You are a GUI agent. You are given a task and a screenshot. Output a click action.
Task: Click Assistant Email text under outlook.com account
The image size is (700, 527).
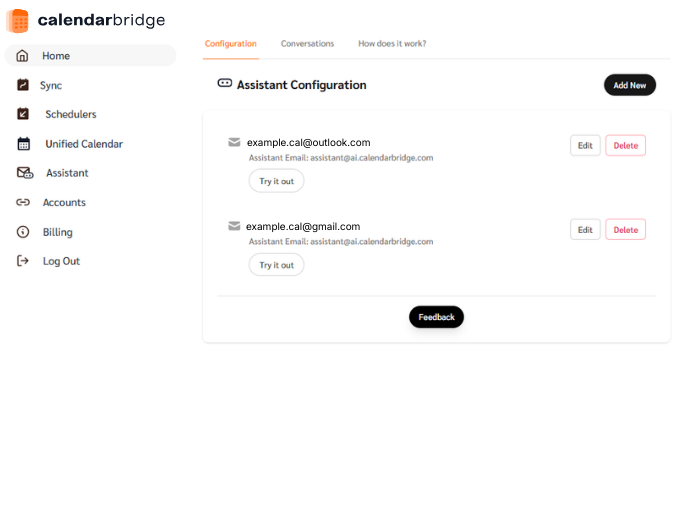(x=341, y=158)
